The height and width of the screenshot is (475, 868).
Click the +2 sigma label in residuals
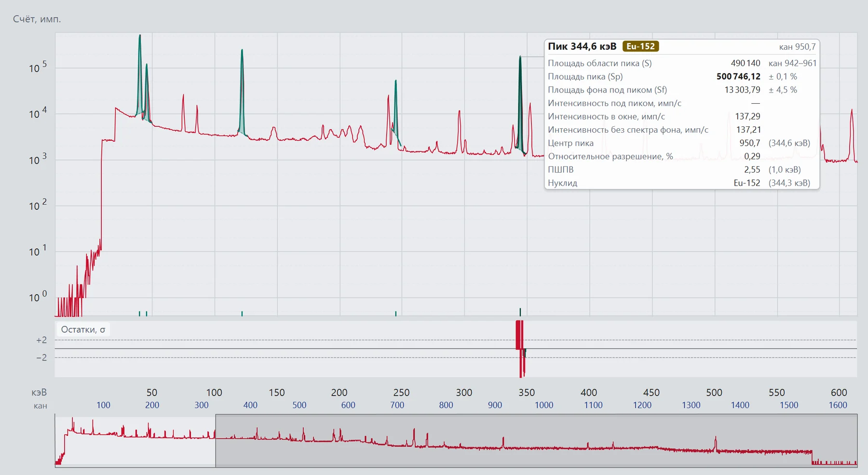pyautogui.click(x=41, y=340)
